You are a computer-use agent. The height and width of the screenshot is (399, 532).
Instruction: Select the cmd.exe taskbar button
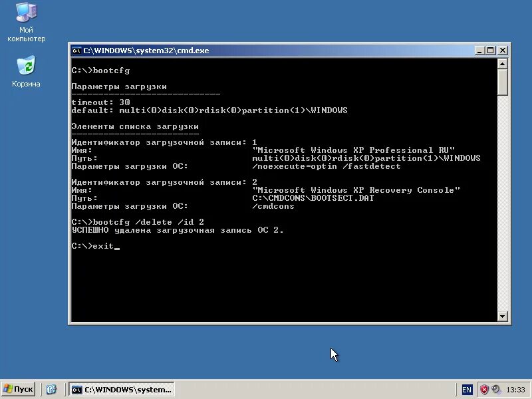[x=122, y=390]
